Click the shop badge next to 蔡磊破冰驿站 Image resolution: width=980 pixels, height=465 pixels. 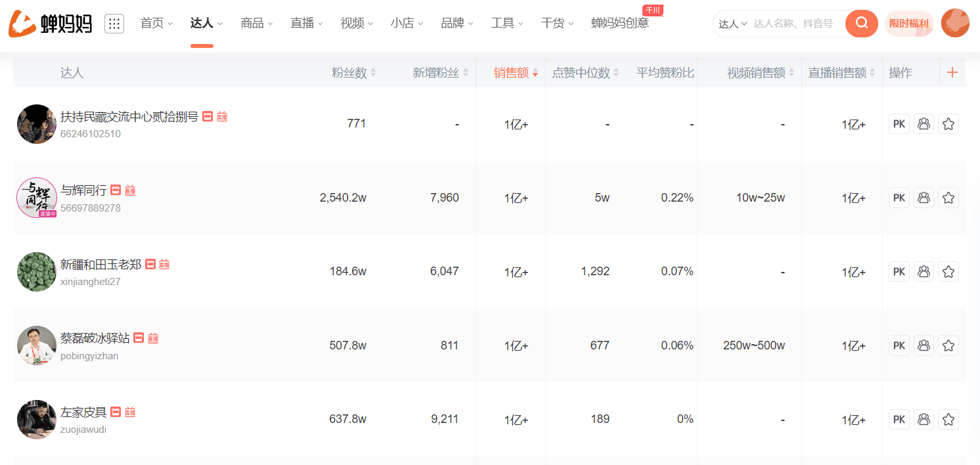(x=139, y=338)
